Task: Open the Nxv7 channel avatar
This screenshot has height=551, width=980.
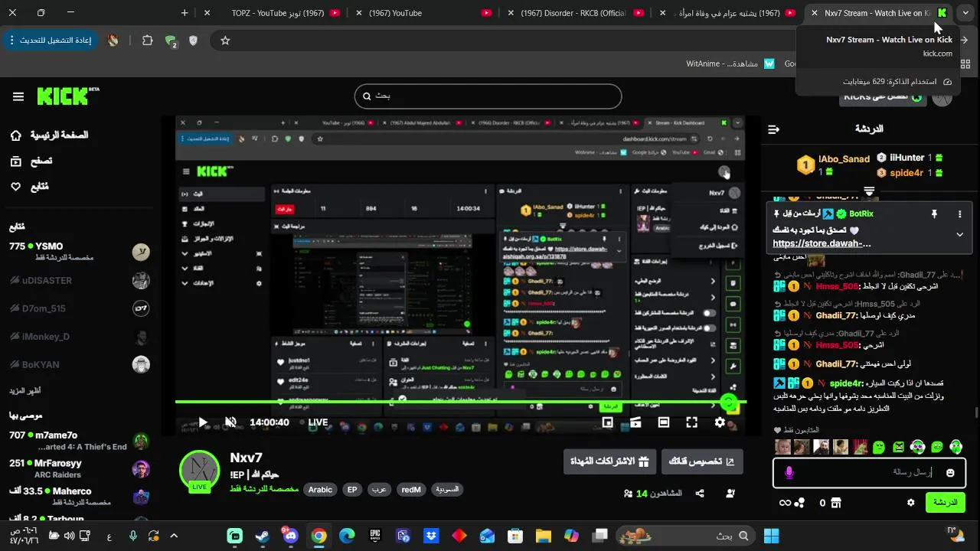Action: (x=199, y=471)
